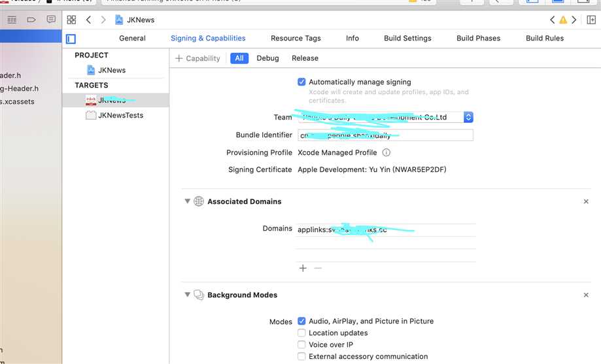Open the breakpoint navigator tag icon
The image size is (601, 364).
[31, 20]
